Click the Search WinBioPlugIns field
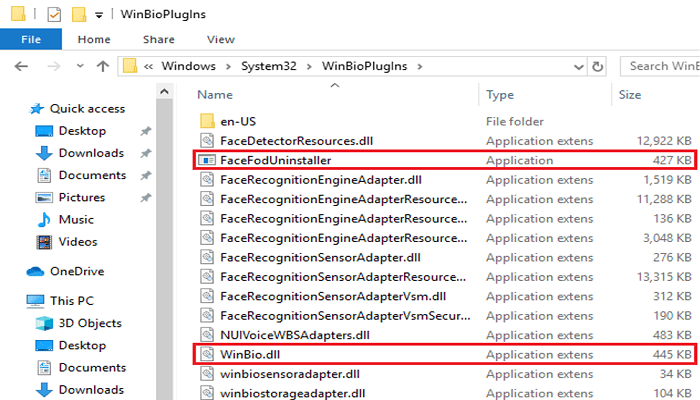The image size is (700, 400). click(660, 66)
